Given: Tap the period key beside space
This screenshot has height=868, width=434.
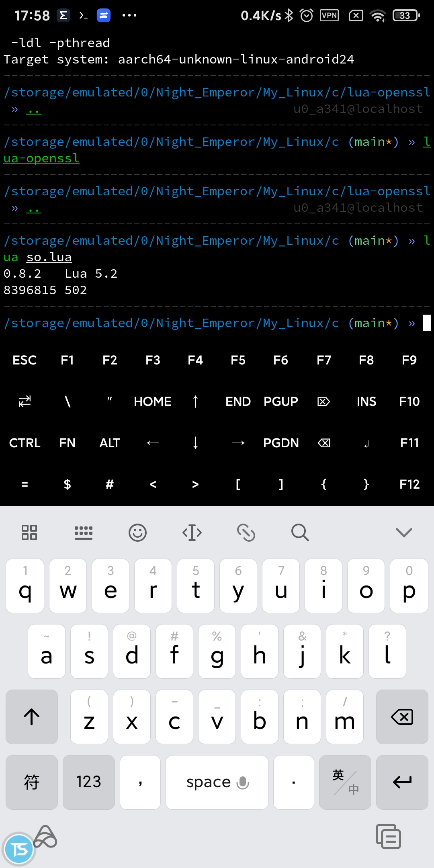Looking at the screenshot, I should [x=294, y=782].
